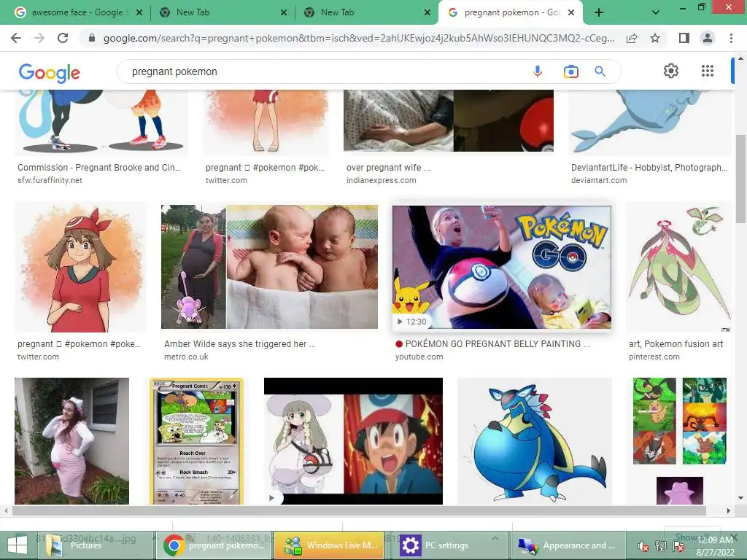Open the hospital and pokeball thumbnail

pyautogui.click(x=449, y=120)
